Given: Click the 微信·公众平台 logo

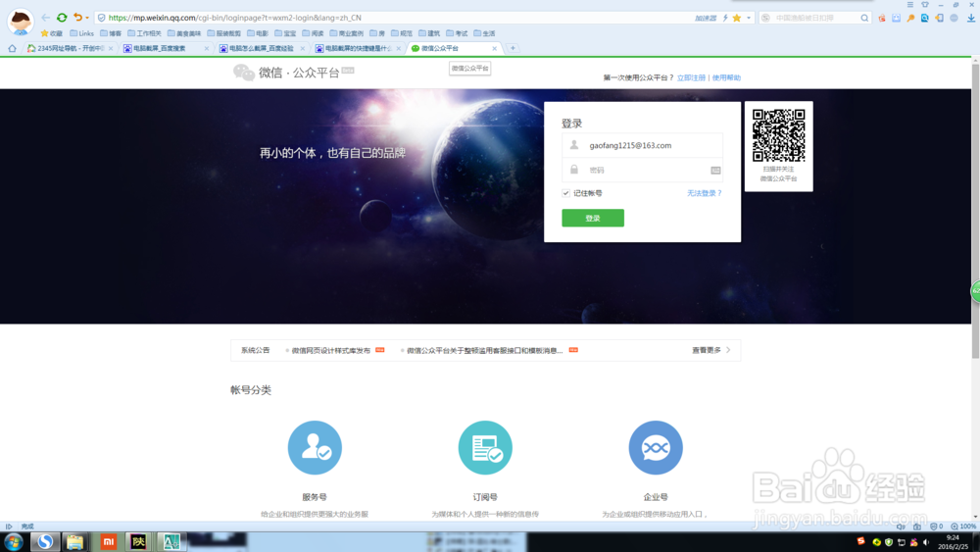Looking at the screenshot, I should pyautogui.click(x=294, y=73).
